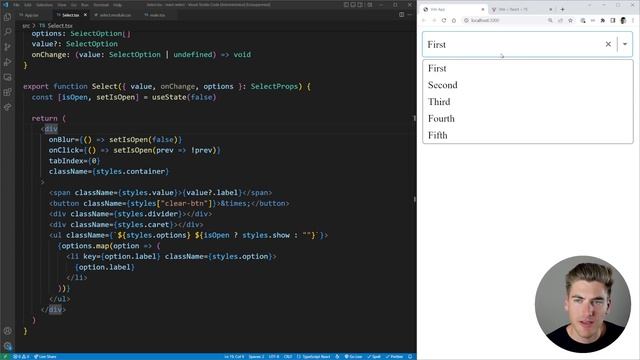Click the Spaces indentation setting in status bar
The height and width of the screenshot is (360, 640).
256,356
